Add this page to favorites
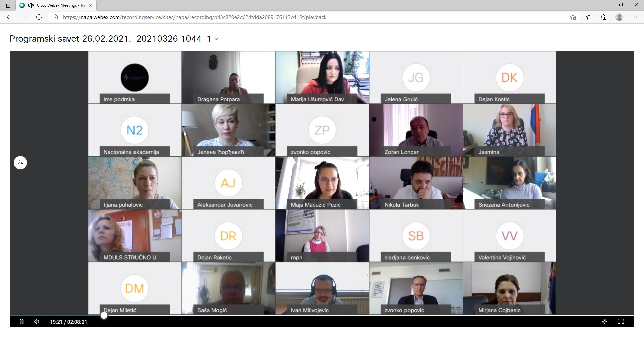Screen dimensions: 644x349 pyautogui.click(x=573, y=17)
